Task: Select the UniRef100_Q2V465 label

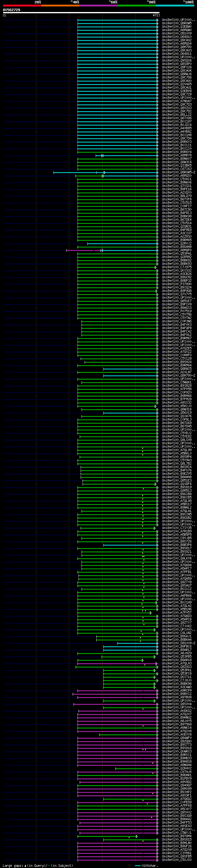Action: click(x=176, y=84)
